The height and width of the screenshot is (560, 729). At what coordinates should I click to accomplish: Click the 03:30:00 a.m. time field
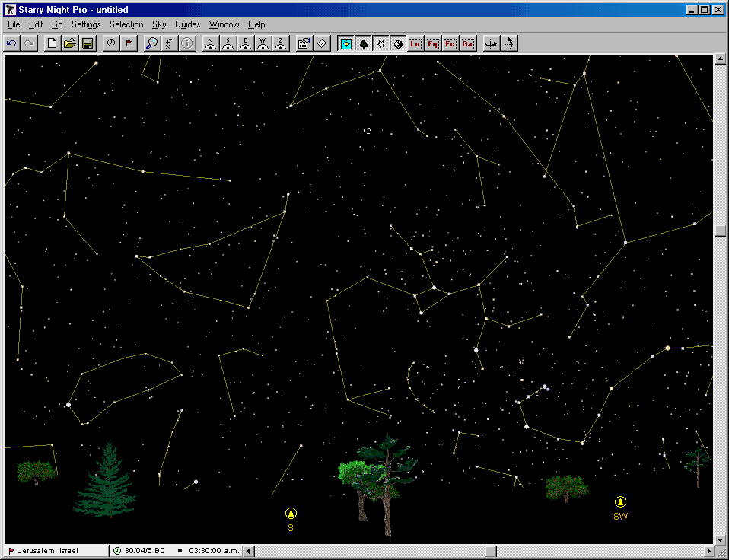214,551
